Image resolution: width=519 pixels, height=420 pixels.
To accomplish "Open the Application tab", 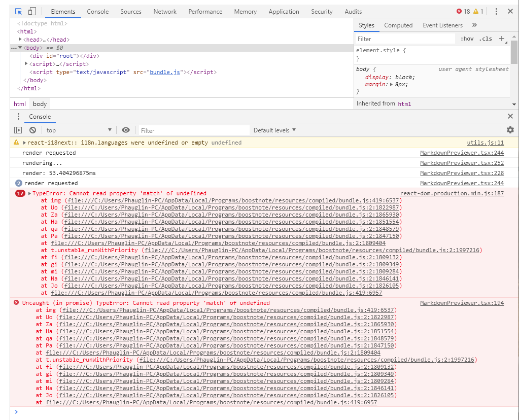I will pos(284,12).
